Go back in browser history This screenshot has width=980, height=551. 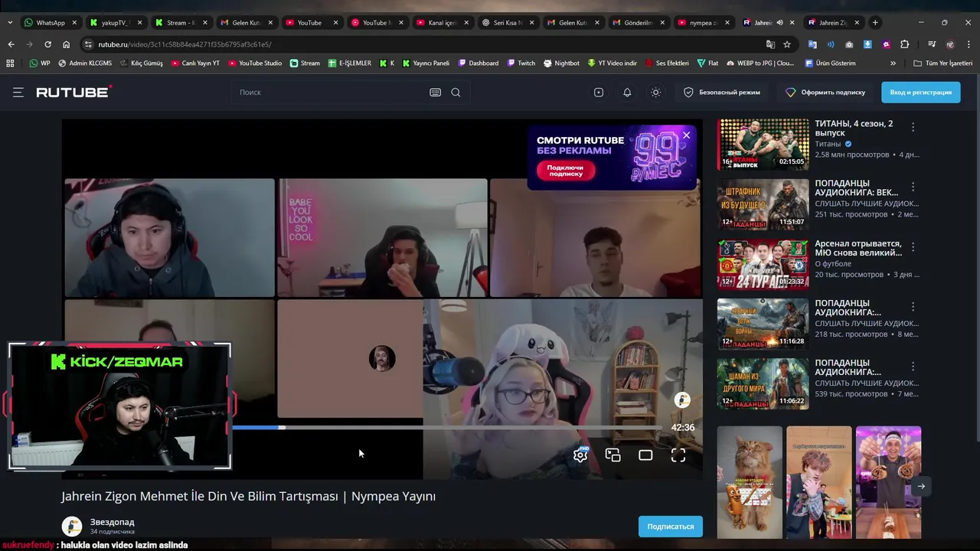[x=11, y=44]
